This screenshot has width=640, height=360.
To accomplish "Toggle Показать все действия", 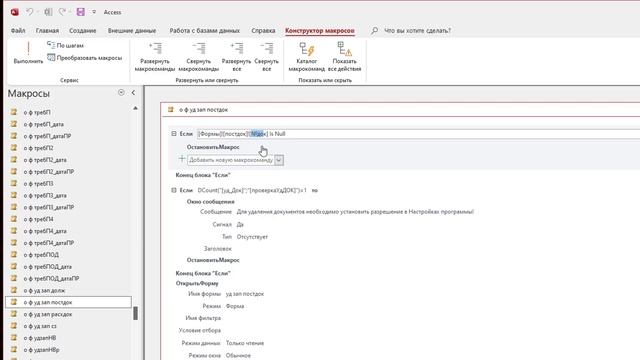I will (344, 57).
